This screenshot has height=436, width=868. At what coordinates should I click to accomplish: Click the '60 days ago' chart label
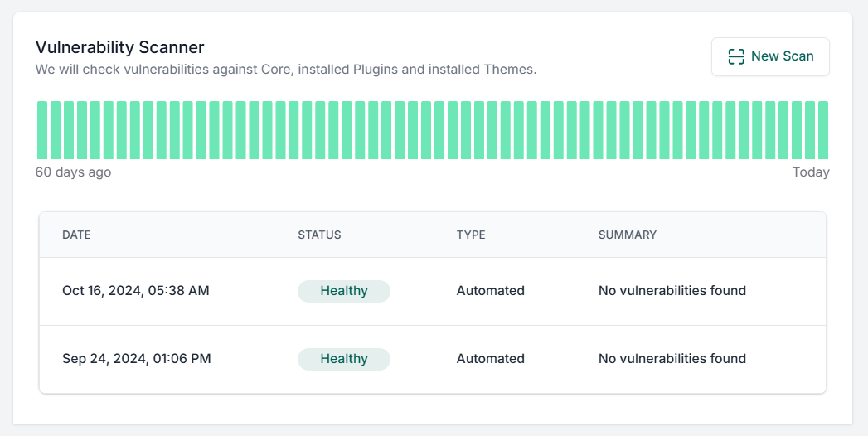73,172
